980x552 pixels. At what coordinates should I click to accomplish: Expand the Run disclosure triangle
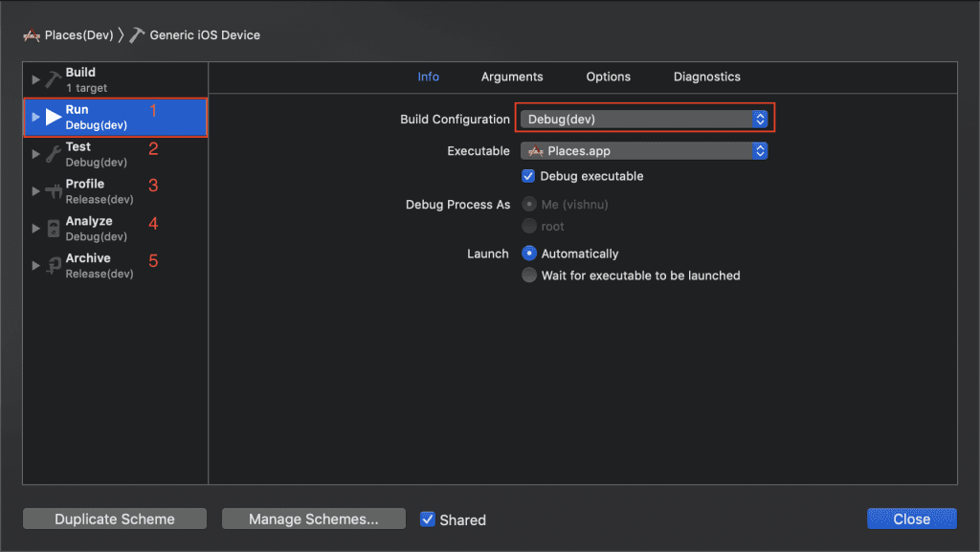tap(35, 117)
